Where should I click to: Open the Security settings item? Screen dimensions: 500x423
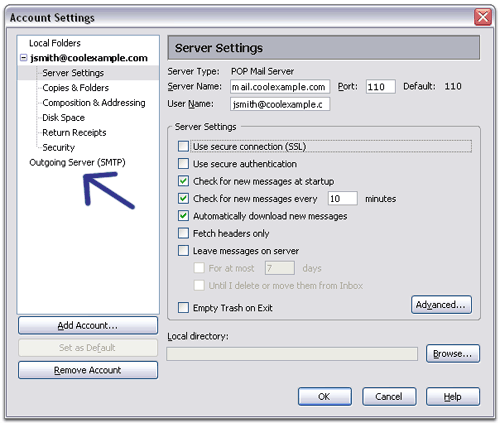click(59, 148)
